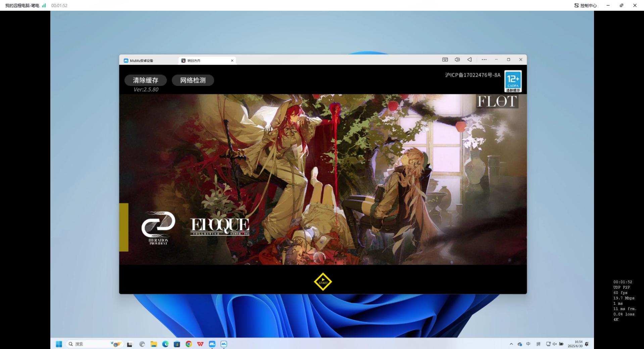The image size is (644, 349).
Task: Expand the system tray hidden icons chevron
Action: pyautogui.click(x=511, y=344)
